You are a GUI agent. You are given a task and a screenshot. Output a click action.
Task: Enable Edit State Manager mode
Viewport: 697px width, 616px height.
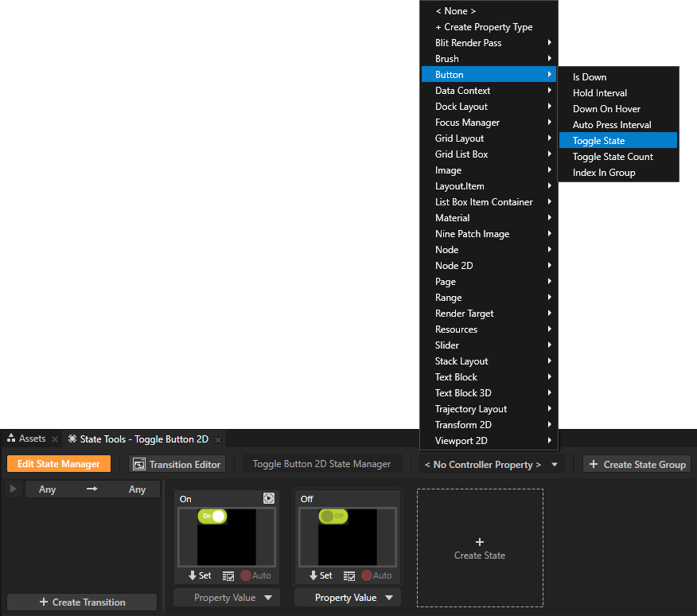(59, 464)
